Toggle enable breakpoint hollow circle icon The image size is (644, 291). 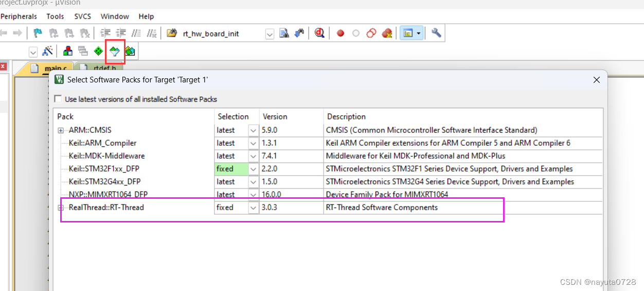(x=355, y=33)
